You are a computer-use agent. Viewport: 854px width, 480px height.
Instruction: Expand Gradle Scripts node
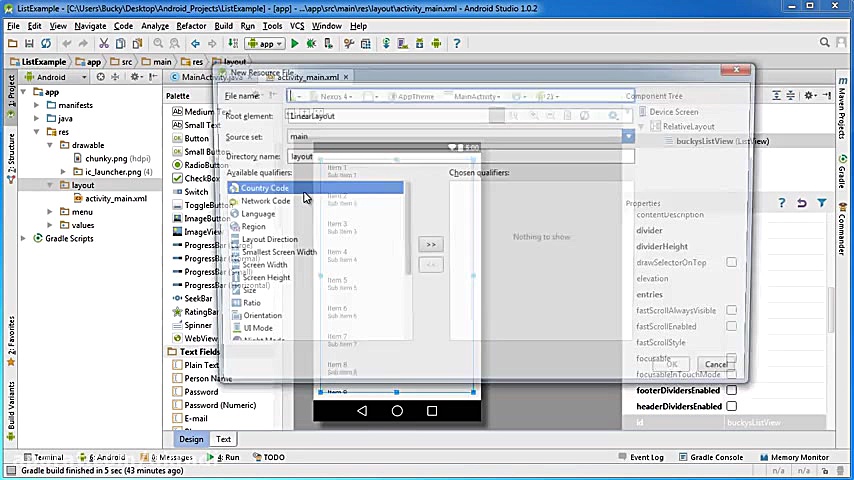(x=23, y=238)
